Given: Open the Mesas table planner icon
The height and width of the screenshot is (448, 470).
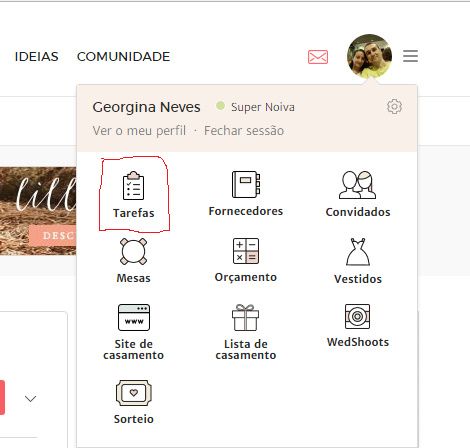Looking at the screenshot, I should coord(133,252).
